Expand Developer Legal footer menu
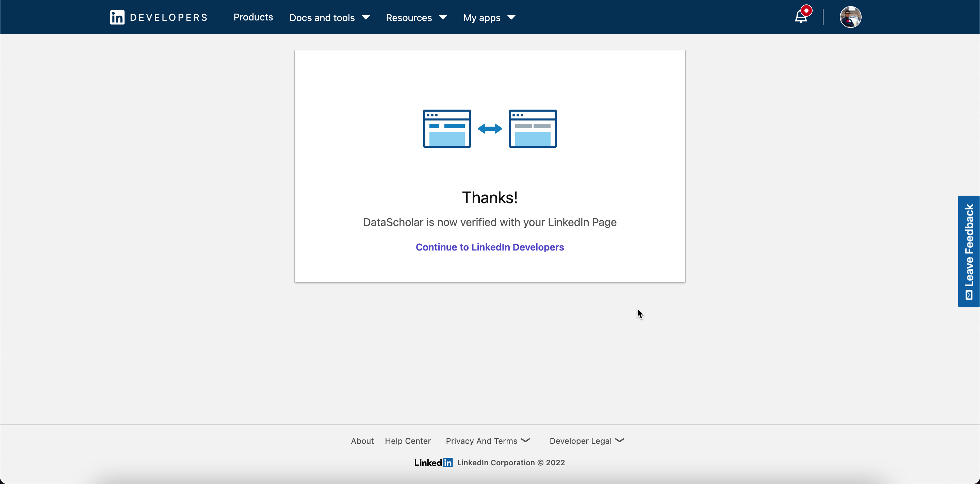 [x=587, y=441]
